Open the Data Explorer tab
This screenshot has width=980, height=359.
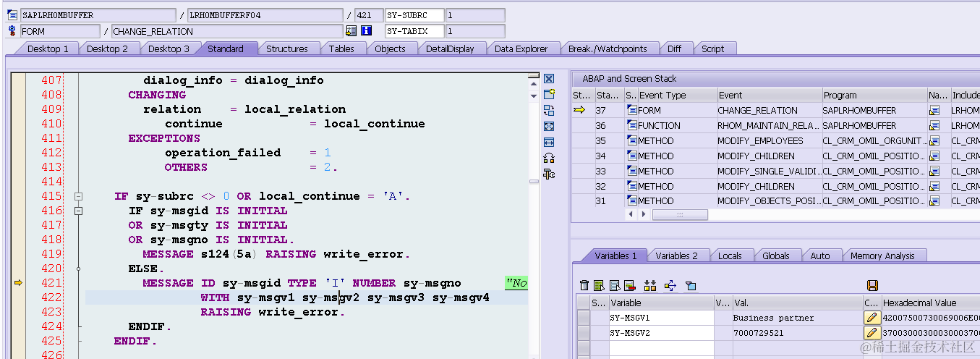coord(521,48)
